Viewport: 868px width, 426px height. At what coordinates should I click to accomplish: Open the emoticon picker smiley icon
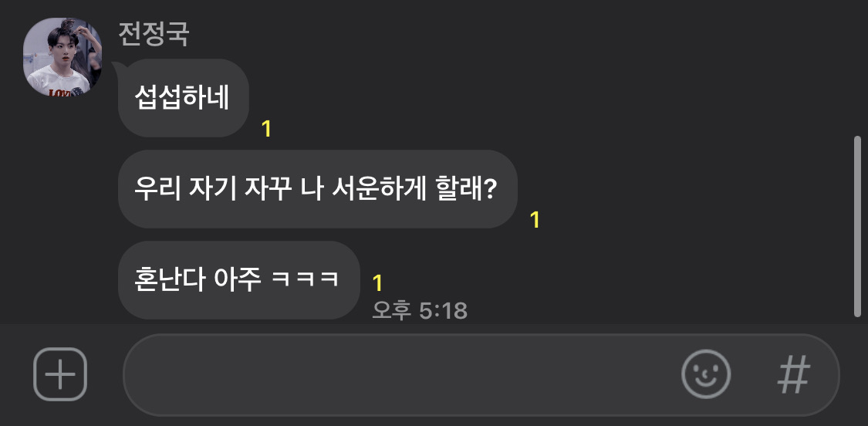pyautogui.click(x=706, y=374)
